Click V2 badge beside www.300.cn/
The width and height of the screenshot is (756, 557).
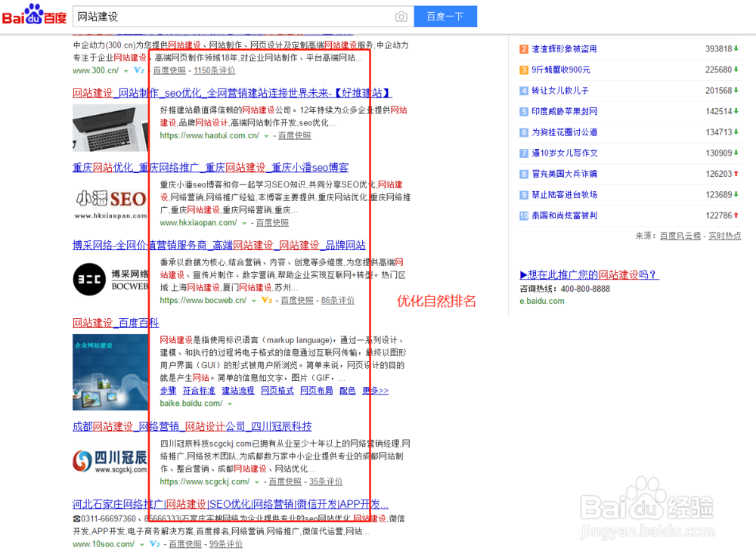(139, 70)
